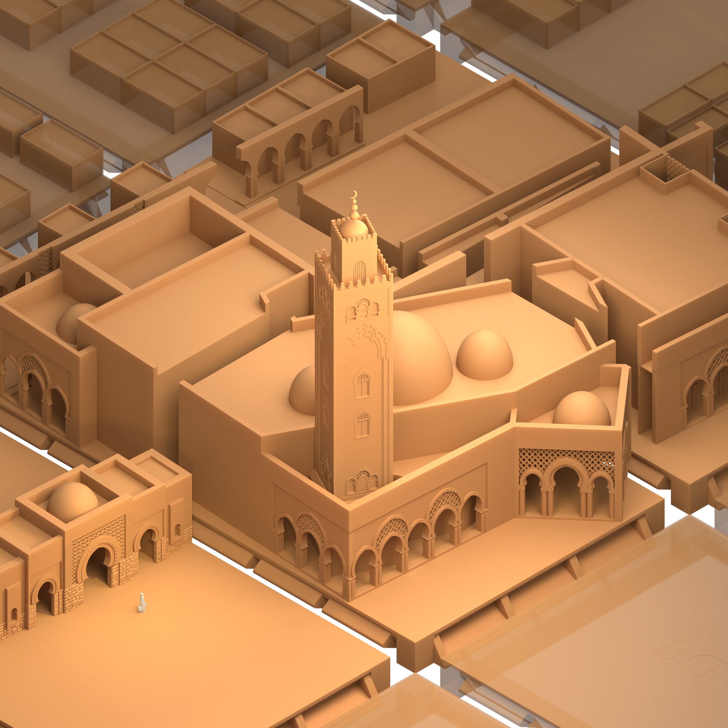Select the small white human figure in courtyard

pos(142,603)
